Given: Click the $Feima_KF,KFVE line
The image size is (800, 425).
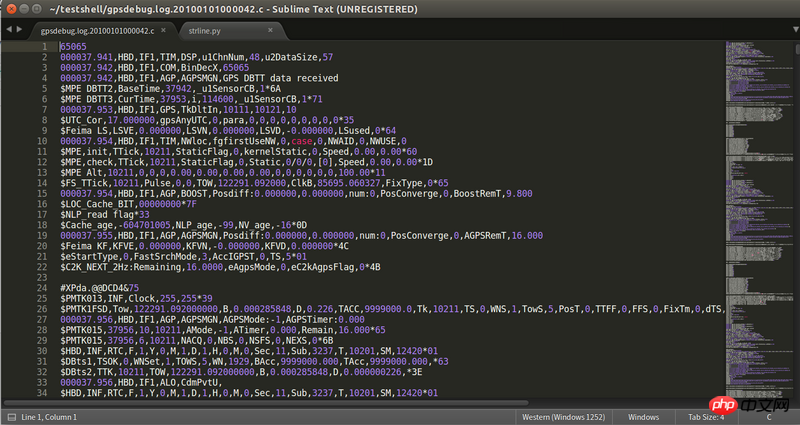Looking at the screenshot, I should tap(205, 246).
